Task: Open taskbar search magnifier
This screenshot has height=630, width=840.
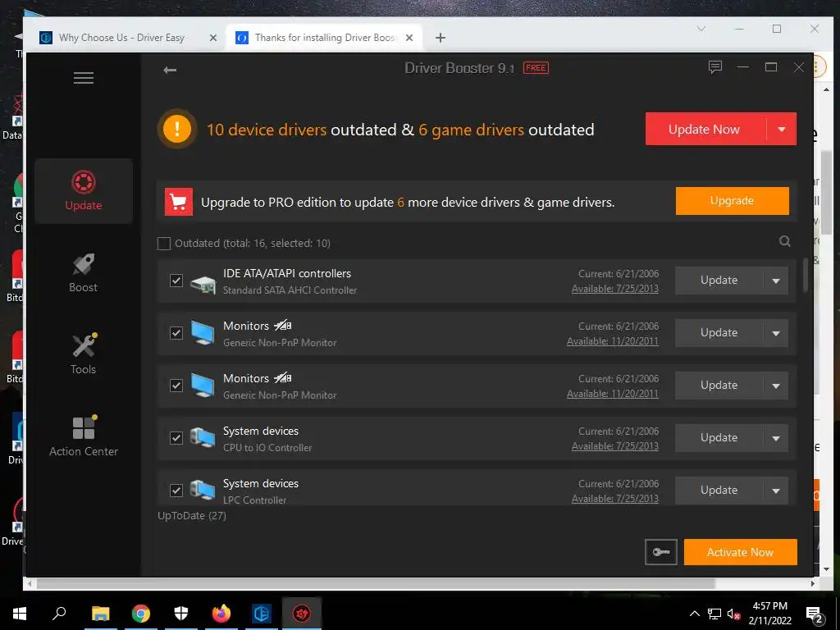Action: click(x=59, y=613)
